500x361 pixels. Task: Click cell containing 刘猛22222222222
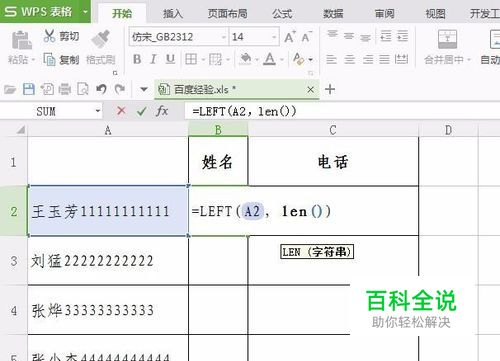[108, 261]
